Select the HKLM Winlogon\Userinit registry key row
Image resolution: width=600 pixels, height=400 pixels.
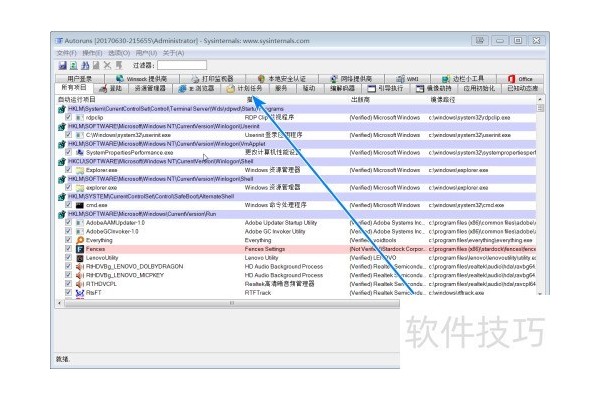tap(297, 126)
